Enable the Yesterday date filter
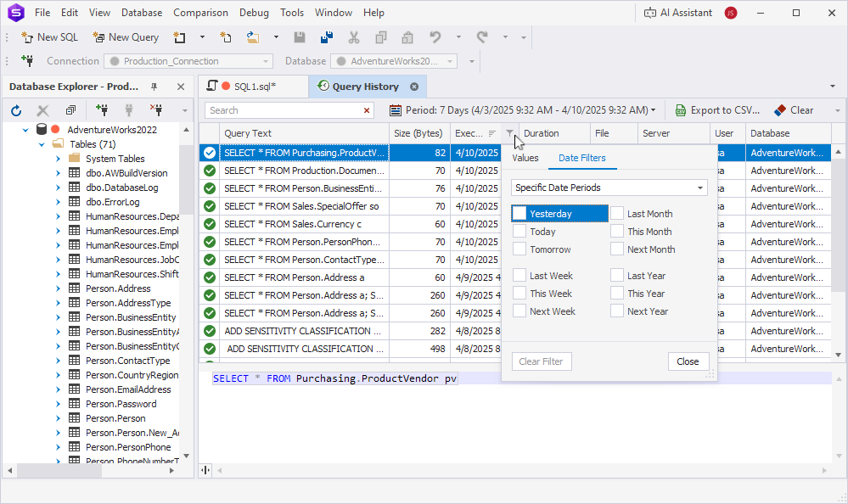The width and height of the screenshot is (848, 504). pos(519,213)
